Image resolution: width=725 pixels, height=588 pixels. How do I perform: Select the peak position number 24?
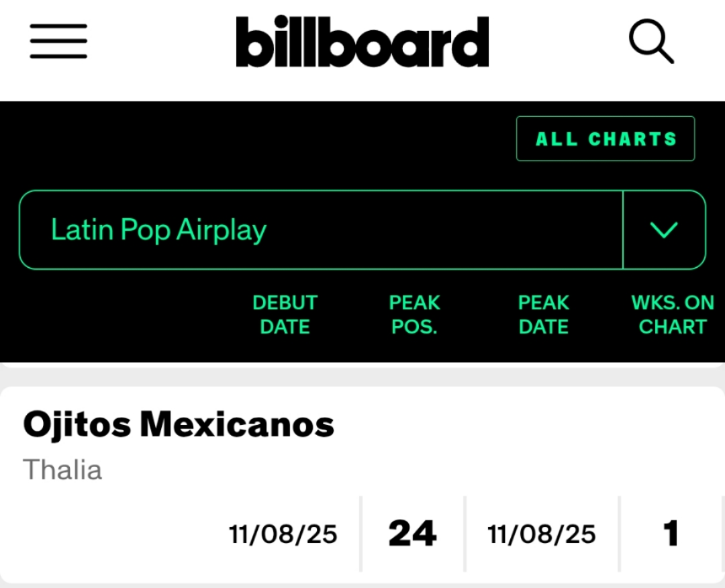[412, 534]
